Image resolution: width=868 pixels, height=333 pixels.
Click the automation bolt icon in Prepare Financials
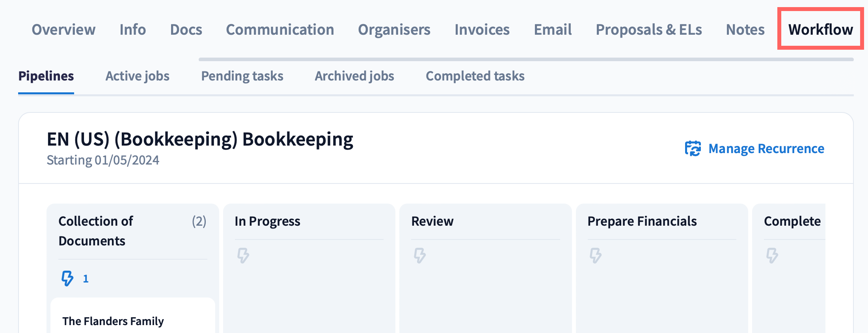point(596,255)
